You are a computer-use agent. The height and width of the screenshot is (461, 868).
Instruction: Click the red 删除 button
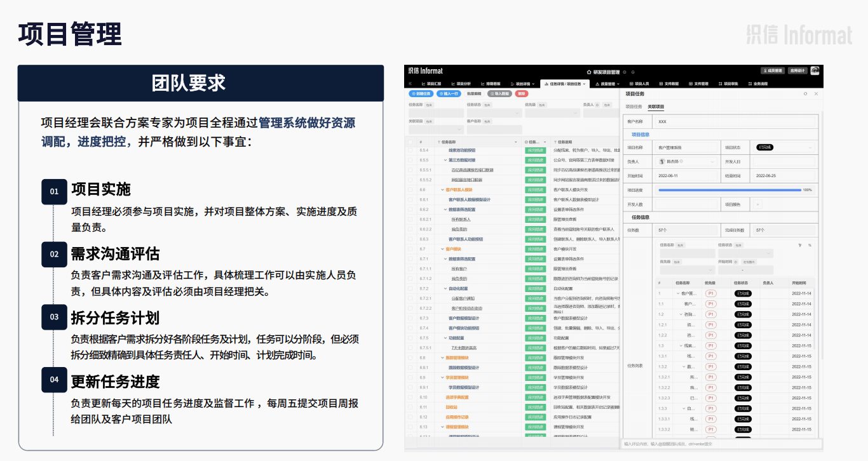coord(521,93)
